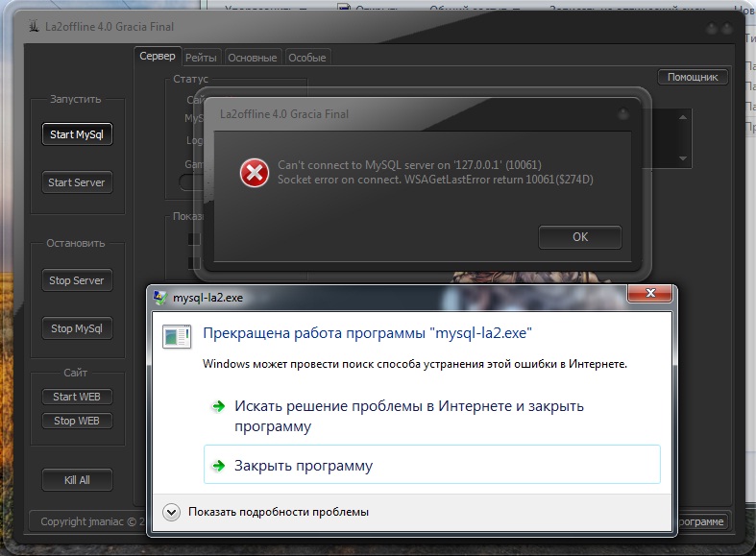Choose Искать решение проблемы в Интернете option
The width and height of the screenshot is (756, 556).
pyautogui.click(x=432, y=416)
